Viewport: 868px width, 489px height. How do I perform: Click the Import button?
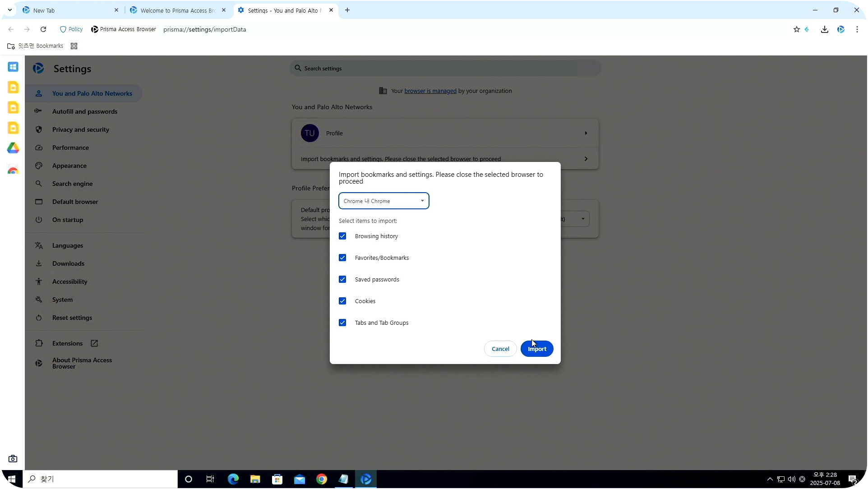point(537,349)
